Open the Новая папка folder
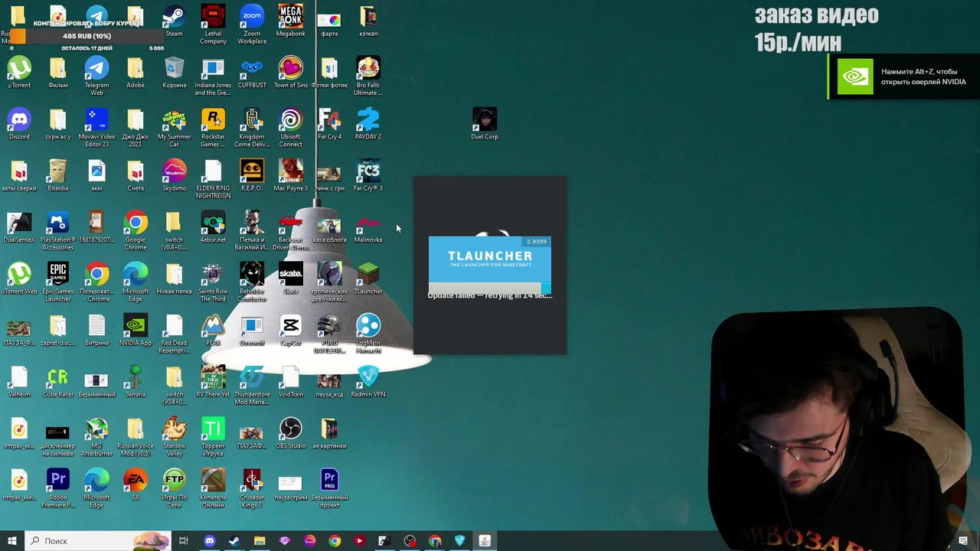The height and width of the screenshot is (551, 980). (x=174, y=279)
